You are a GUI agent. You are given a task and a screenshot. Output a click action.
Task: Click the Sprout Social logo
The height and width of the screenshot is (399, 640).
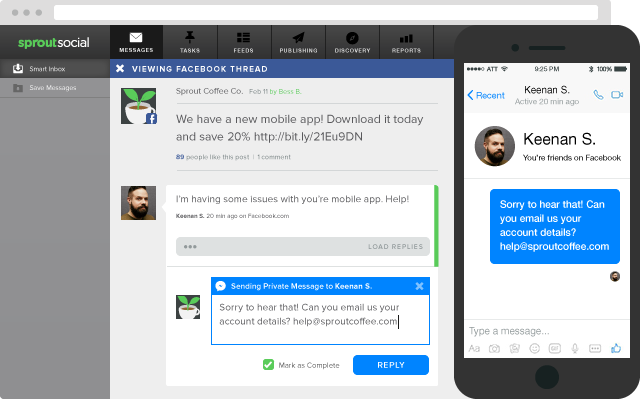tap(53, 42)
